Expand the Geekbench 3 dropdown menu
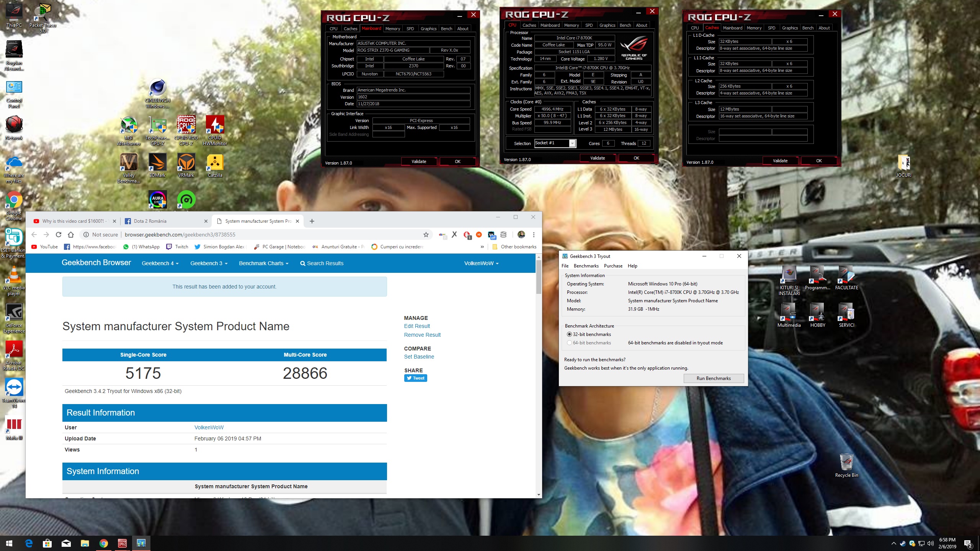980x551 pixels. (209, 263)
